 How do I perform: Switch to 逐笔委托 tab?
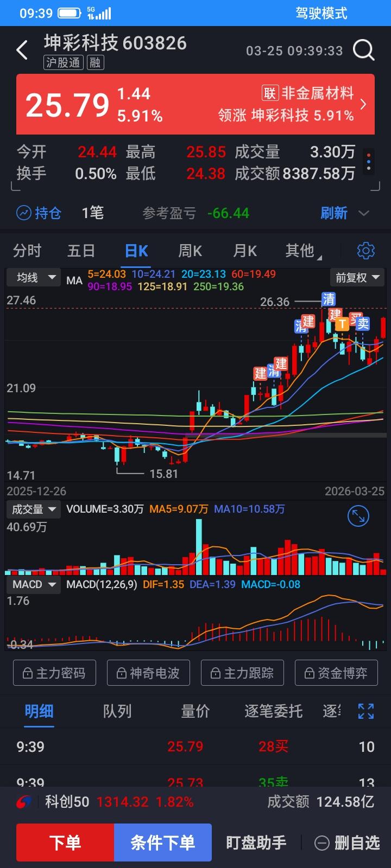click(x=274, y=711)
